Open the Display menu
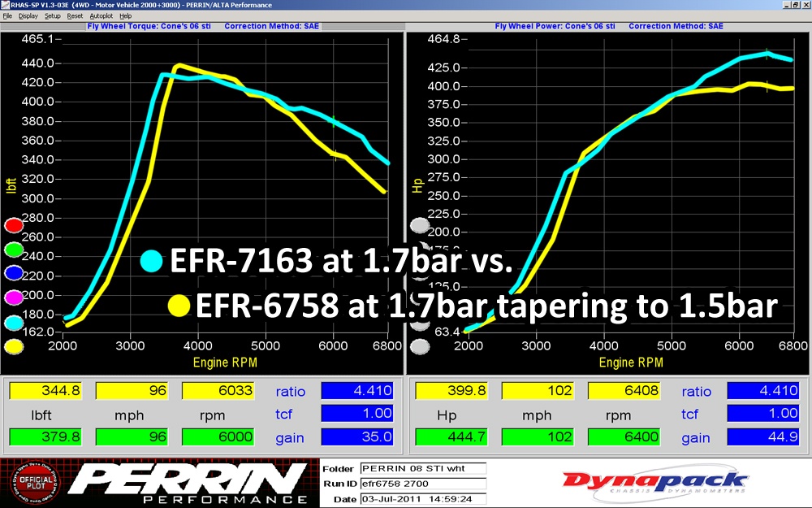The image size is (812, 508). [28, 16]
